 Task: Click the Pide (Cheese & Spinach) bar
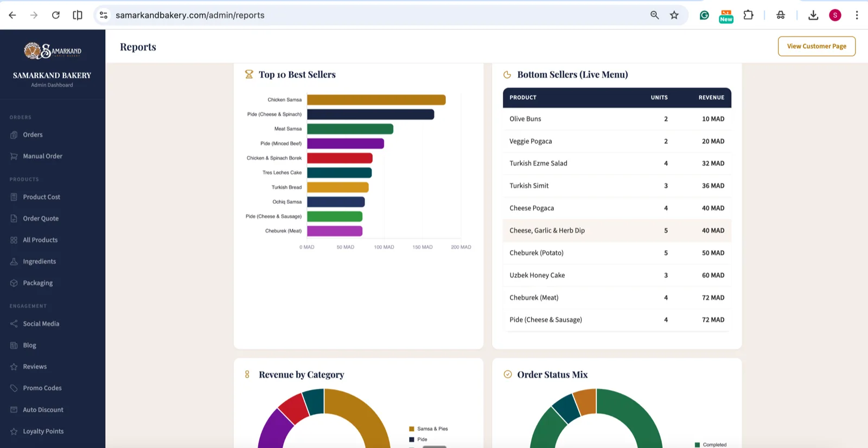point(371,114)
